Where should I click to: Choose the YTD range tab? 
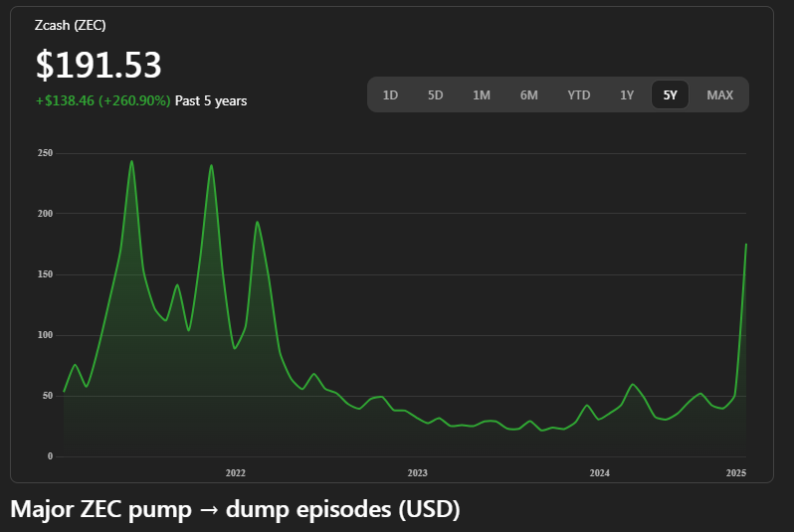click(578, 95)
